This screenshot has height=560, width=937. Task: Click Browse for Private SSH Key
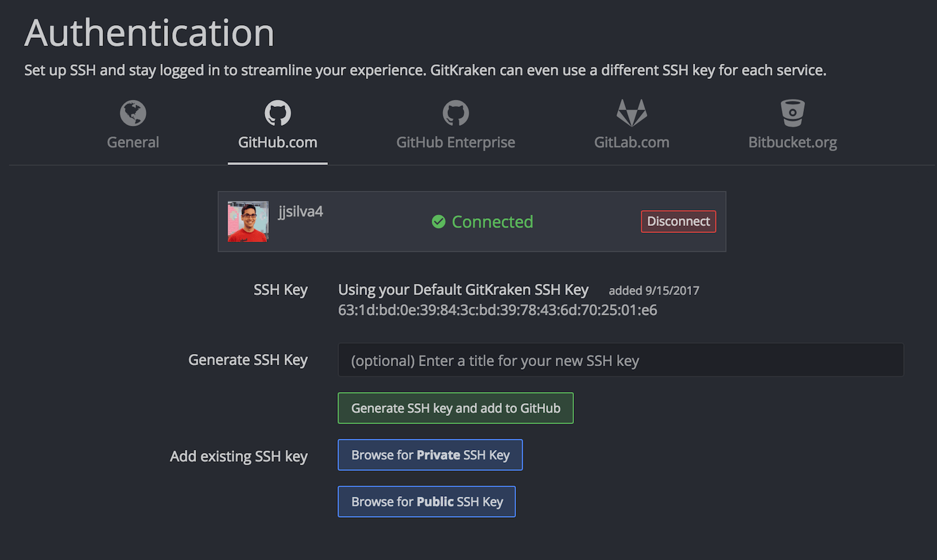(430, 455)
